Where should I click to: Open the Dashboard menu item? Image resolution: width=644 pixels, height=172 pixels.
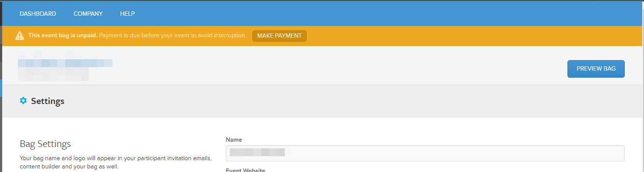point(38,14)
